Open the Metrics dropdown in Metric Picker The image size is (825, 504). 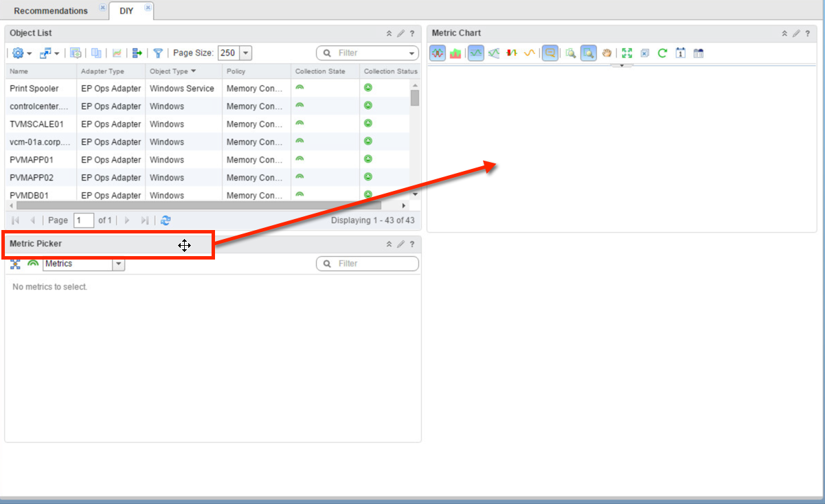(118, 264)
